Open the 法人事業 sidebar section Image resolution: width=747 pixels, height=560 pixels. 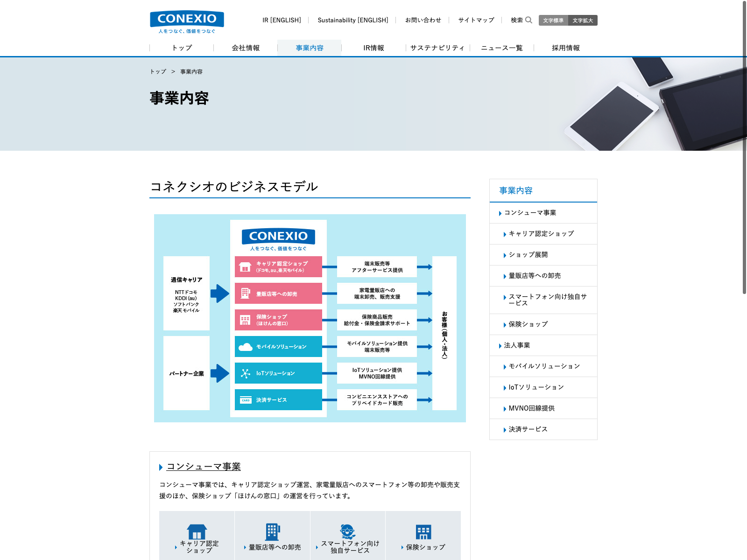(x=517, y=345)
